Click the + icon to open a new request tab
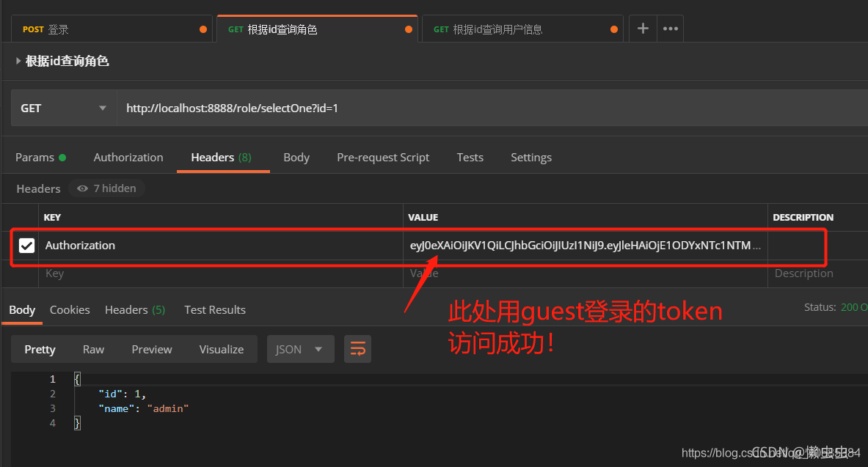Viewport: 868px width, 467px height. (x=642, y=28)
